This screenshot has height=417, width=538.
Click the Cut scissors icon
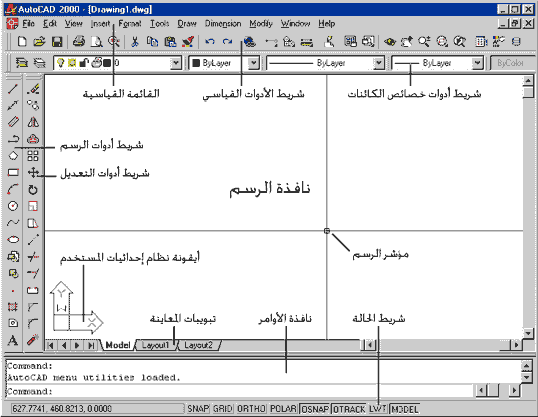coord(135,42)
